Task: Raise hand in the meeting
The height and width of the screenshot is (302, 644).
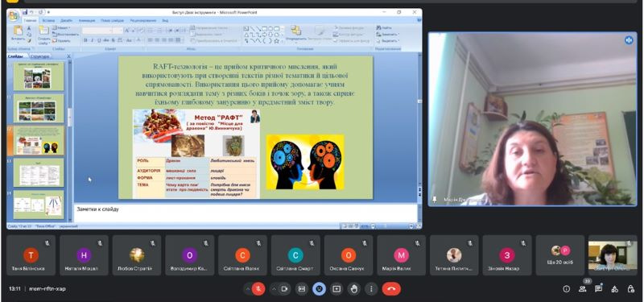Action: 353,289
